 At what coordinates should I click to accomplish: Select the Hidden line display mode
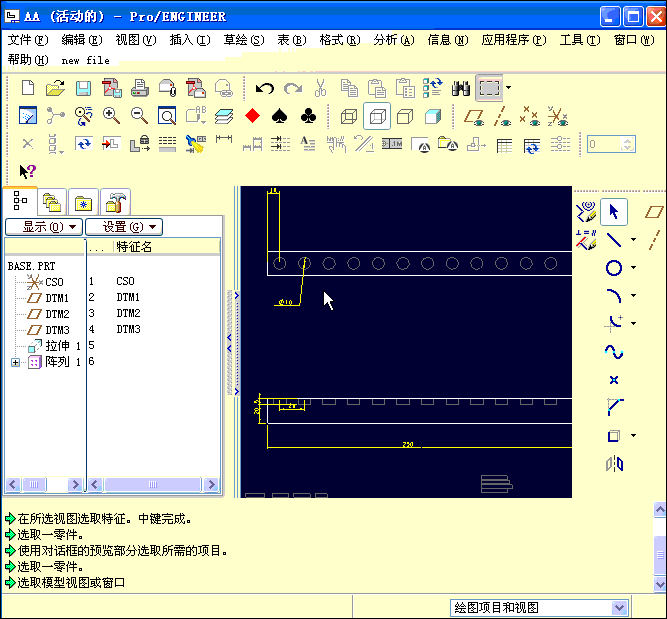377,116
